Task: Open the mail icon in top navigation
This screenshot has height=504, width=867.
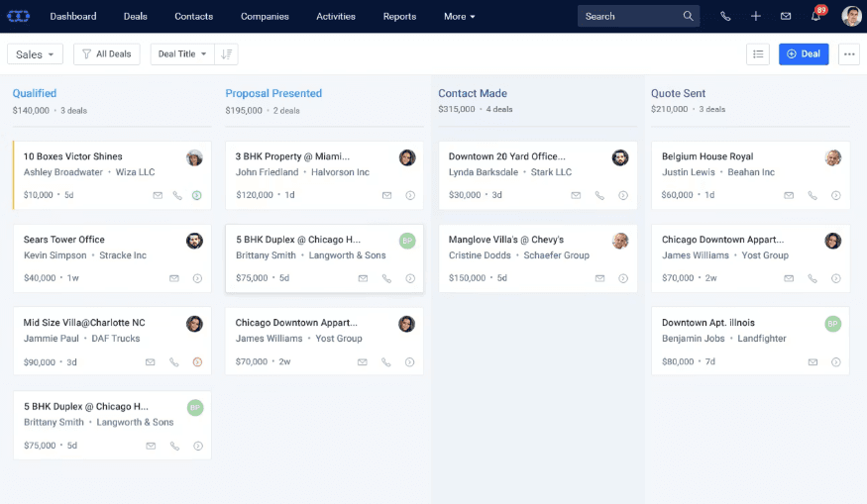Action: pyautogui.click(x=786, y=17)
